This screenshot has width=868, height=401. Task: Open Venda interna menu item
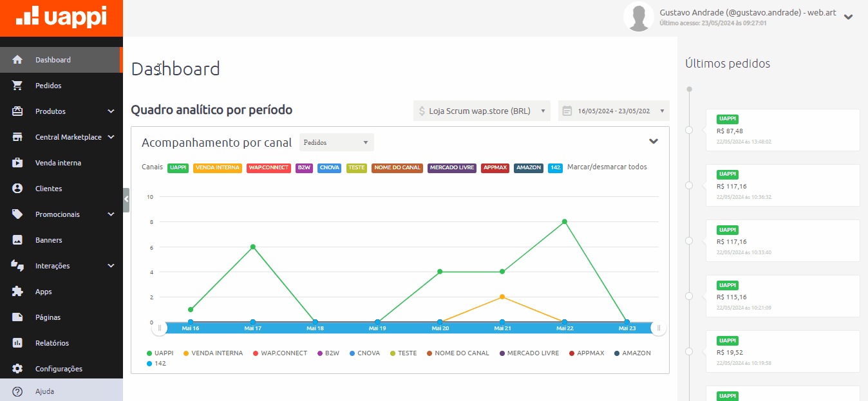click(61, 163)
